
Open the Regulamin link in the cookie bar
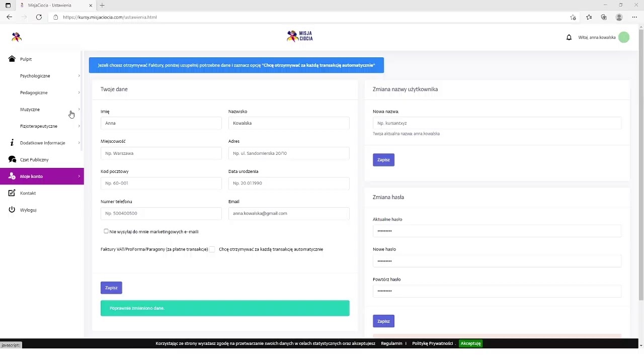point(391,343)
